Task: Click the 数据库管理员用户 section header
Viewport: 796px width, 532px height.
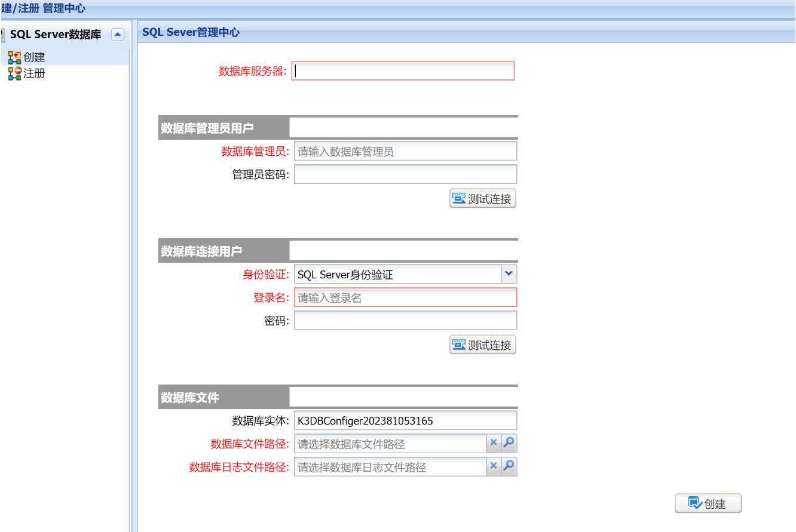Action: (224, 128)
